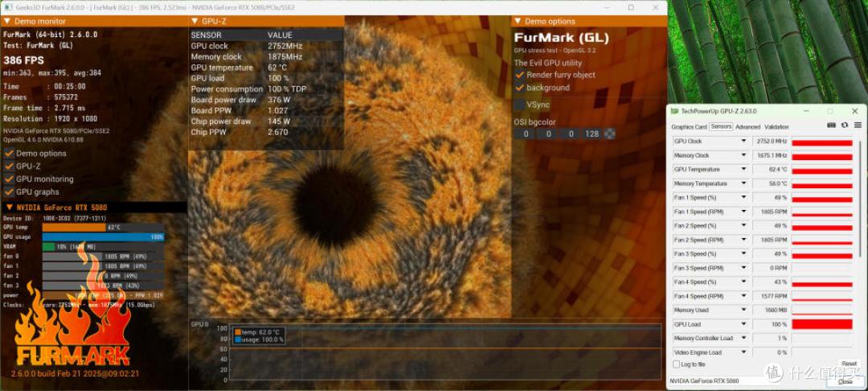Image resolution: width=868 pixels, height=391 pixels.
Task: Click the first OSI bgcolor value field
Action: [526, 134]
